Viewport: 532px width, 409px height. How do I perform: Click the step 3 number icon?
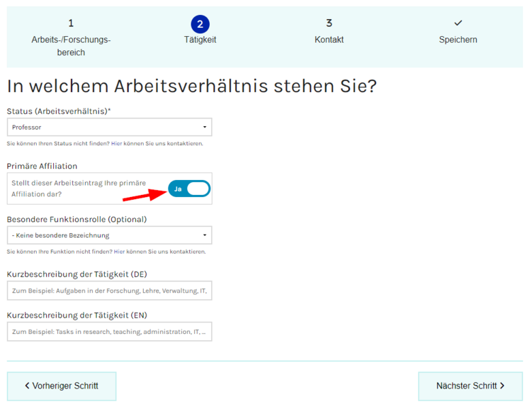point(329,24)
